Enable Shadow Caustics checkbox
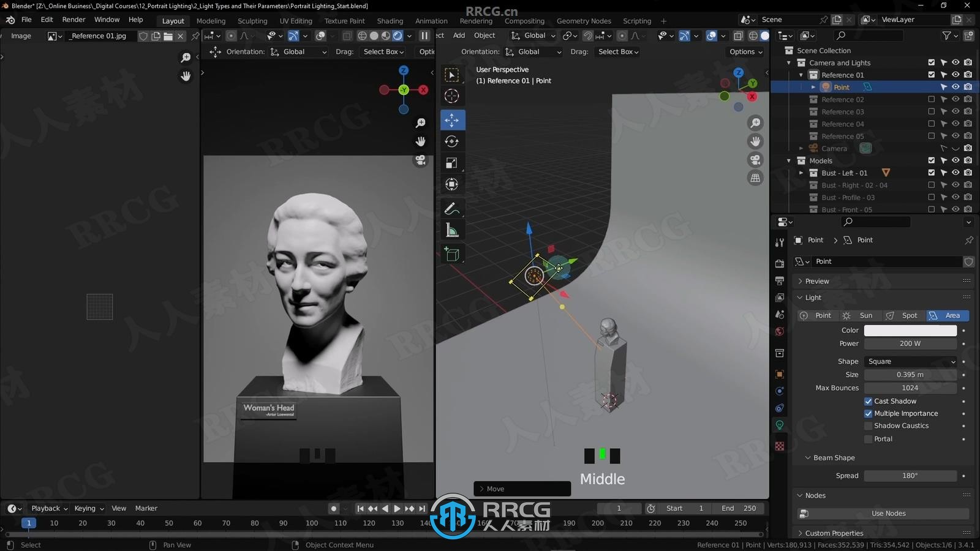Screen dimensions: 980x551 (x=868, y=426)
